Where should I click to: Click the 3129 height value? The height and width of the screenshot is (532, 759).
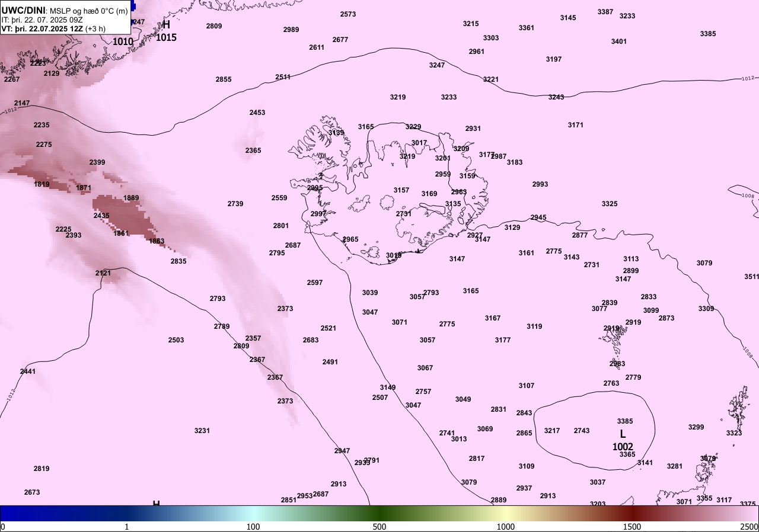(x=512, y=227)
